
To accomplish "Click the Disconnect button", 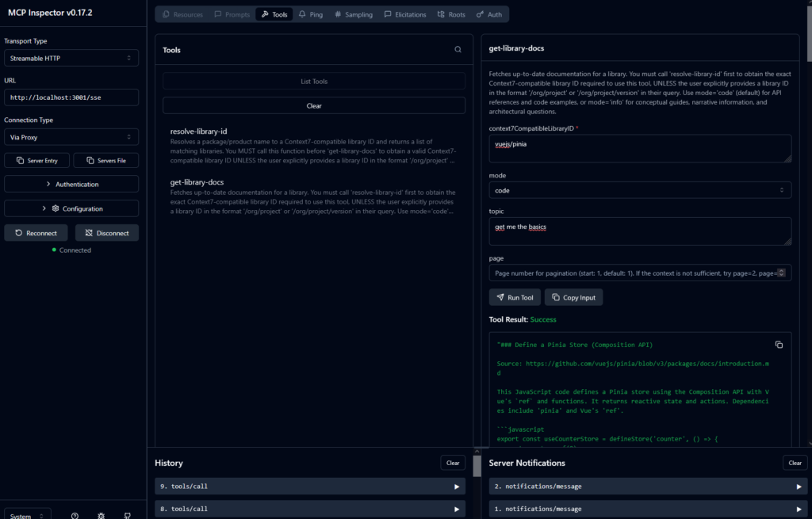I will [107, 233].
